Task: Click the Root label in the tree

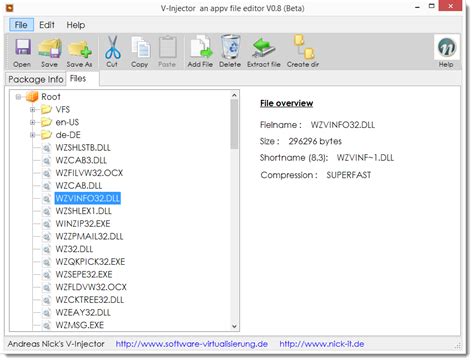Action: coord(51,97)
